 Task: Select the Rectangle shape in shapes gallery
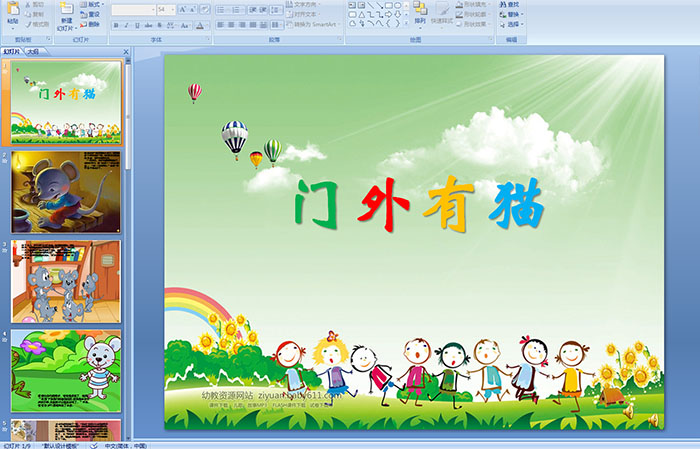[388, 5]
